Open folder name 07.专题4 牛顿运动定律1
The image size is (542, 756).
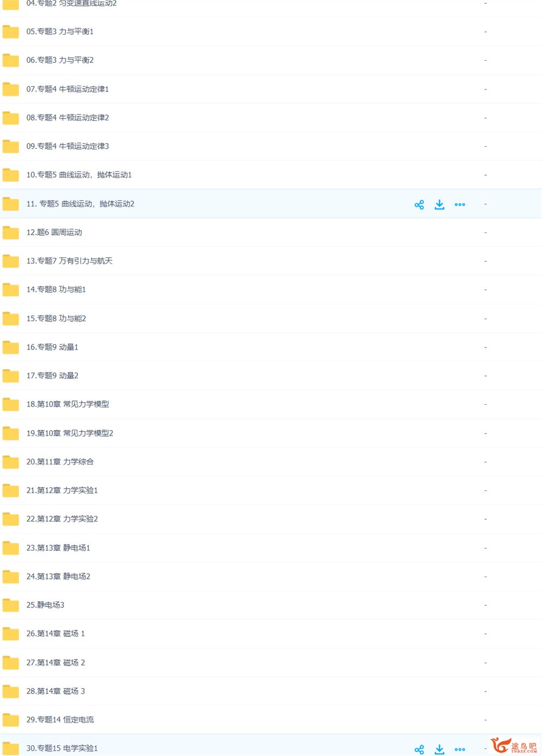(68, 89)
